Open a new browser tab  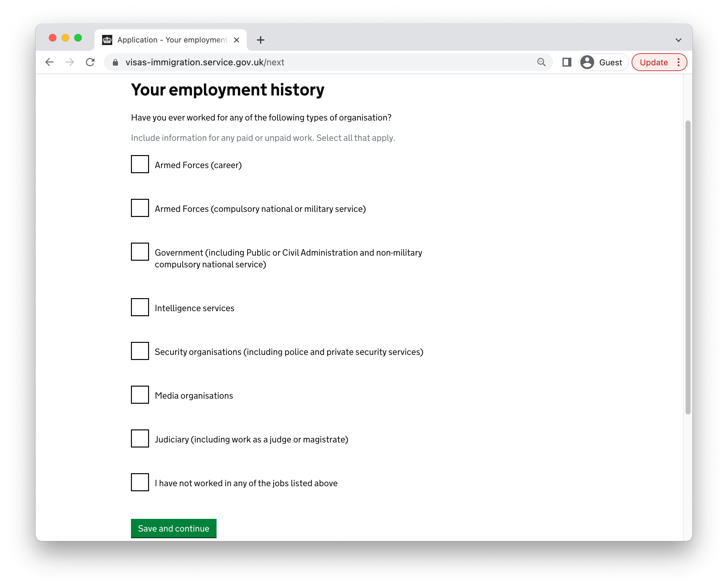coord(260,40)
